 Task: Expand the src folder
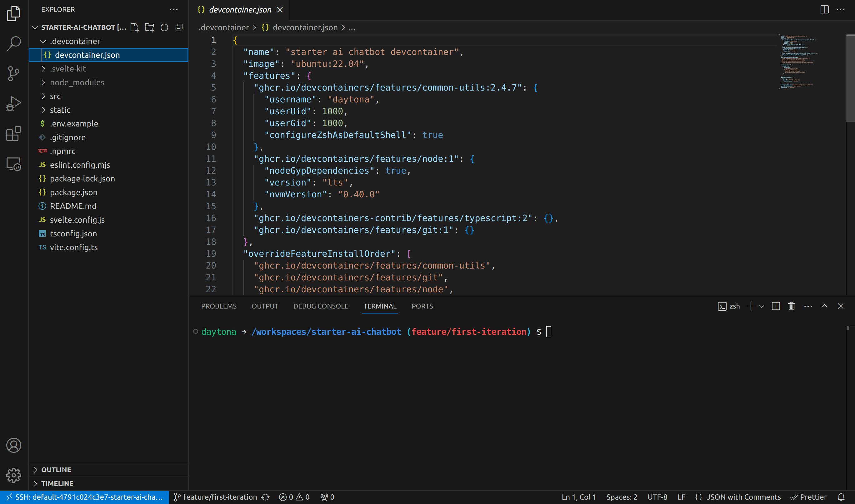click(x=108, y=96)
